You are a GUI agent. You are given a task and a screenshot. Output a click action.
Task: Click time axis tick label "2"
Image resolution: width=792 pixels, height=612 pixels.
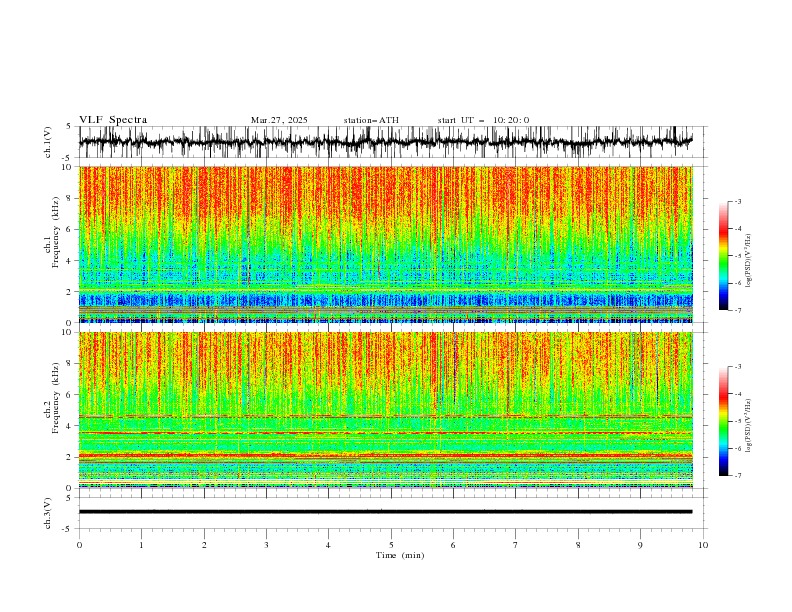pos(204,545)
